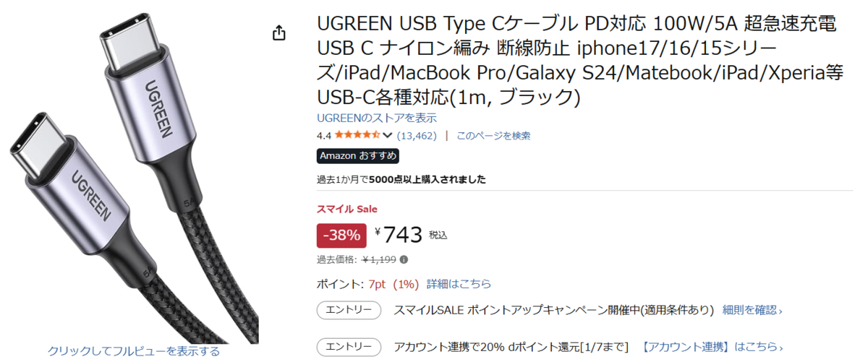Click the スマイル Sale label

pyautogui.click(x=347, y=210)
